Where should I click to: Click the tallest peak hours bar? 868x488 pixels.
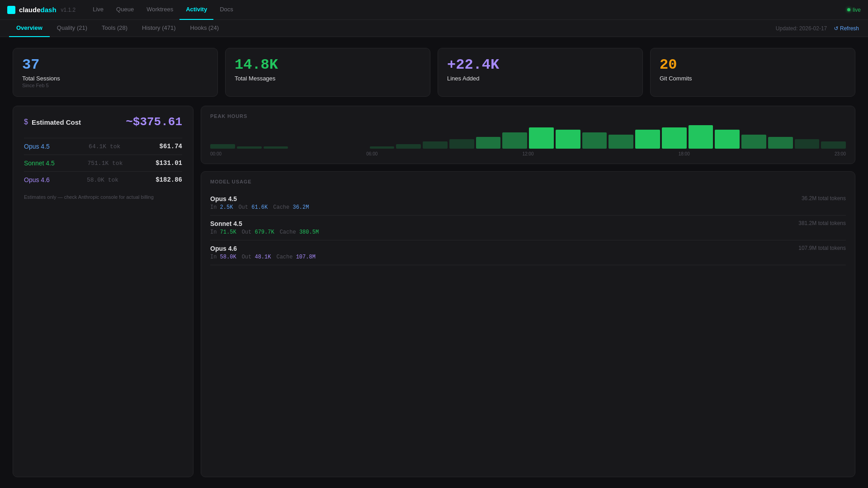tap(700, 137)
